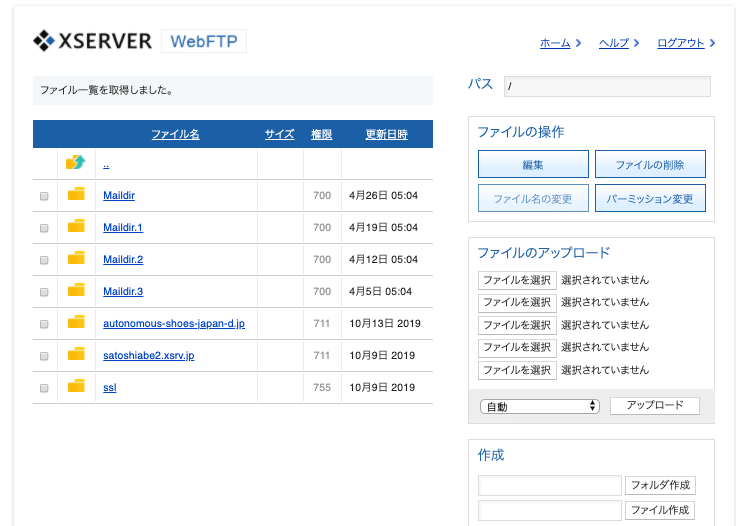Viewport: 736px width, 526px height.
Task: Click the parent directory up-arrow folder icon
Action: tap(76, 163)
